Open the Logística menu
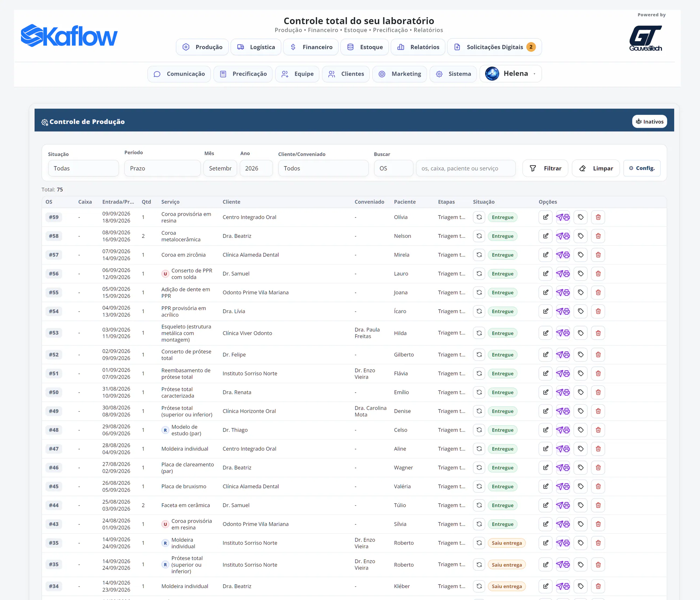 (256, 47)
